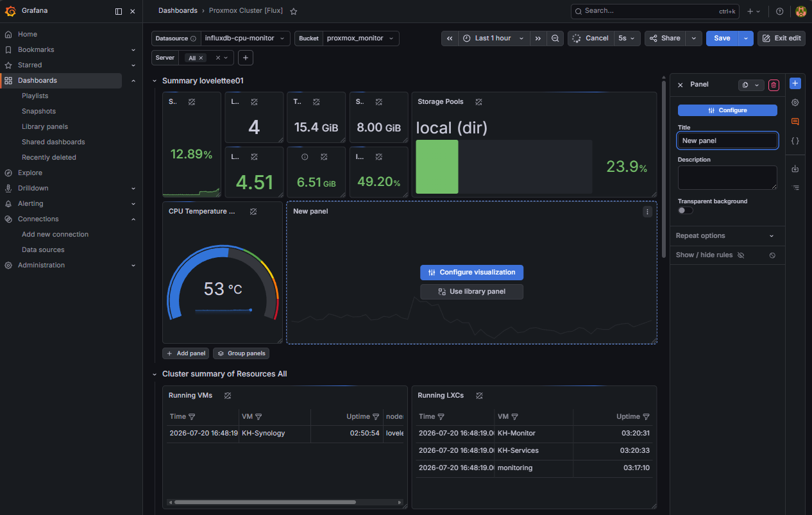Click the blue Configure button
Image resolution: width=812 pixels, height=515 pixels.
(x=727, y=110)
